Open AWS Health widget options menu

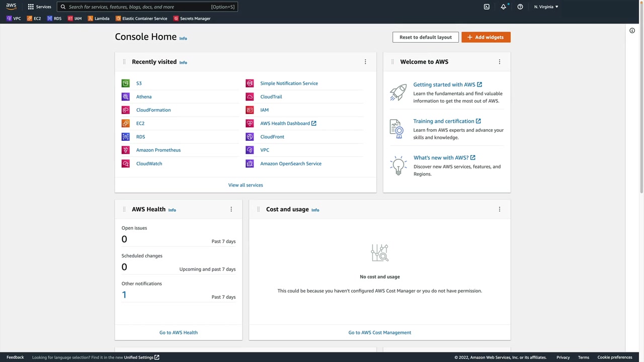click(231, 209)
